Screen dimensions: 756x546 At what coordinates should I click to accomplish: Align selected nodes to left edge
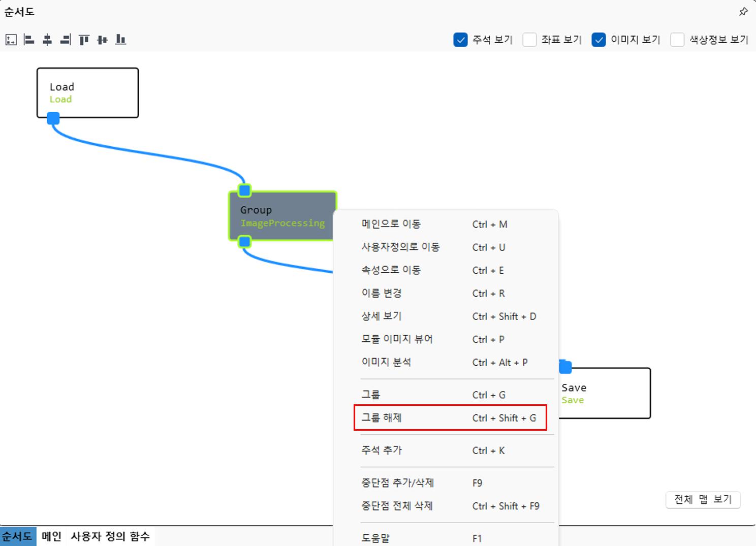[x=29, y=40]
